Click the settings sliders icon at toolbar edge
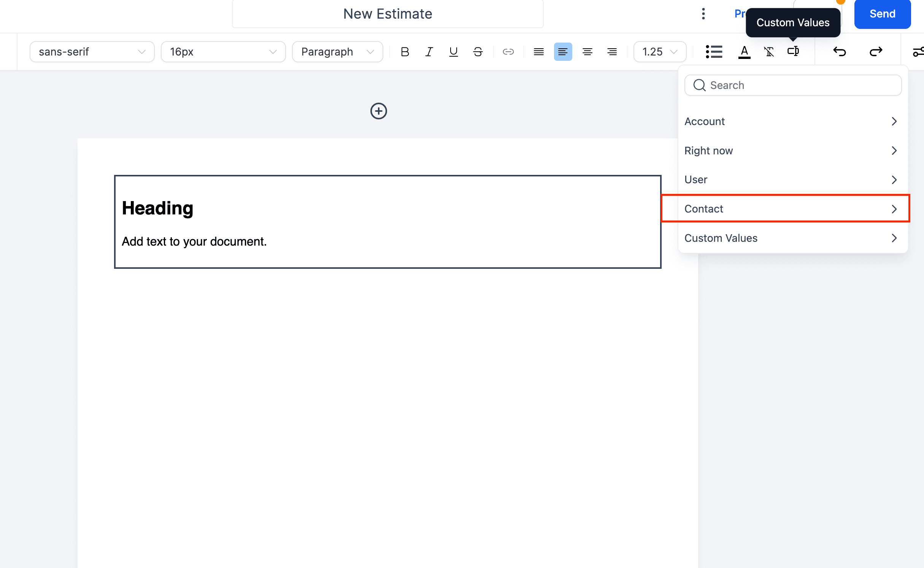The height and width of the screenshot is (568, 924). [918, 51]
